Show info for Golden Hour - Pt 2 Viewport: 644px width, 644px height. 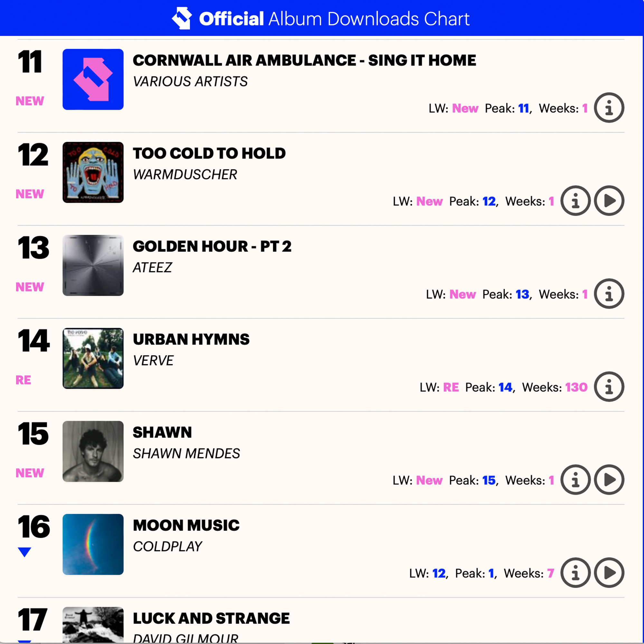[609, 294]
